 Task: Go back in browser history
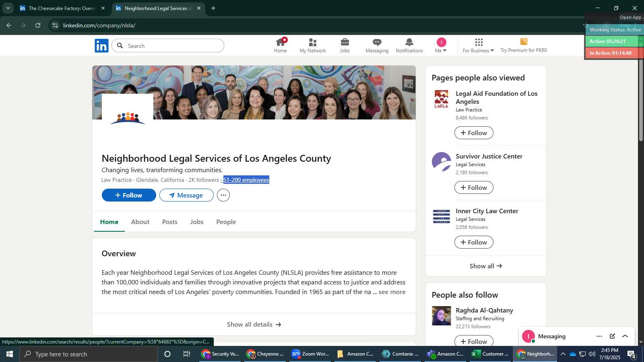[9, 25]
